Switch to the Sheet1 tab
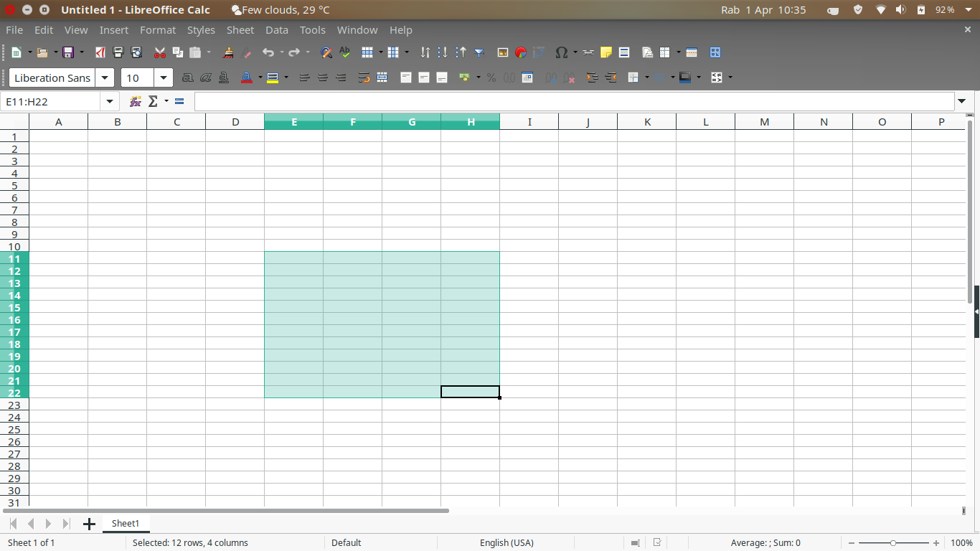This screenshot has width=980, height=551. pyautogui.click(x=126, y=523)
